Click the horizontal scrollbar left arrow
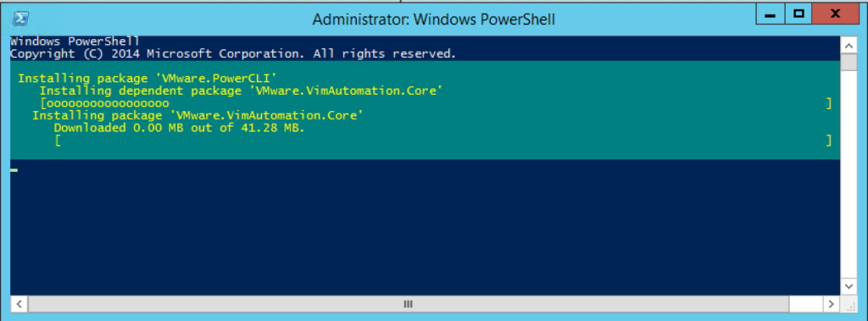 (19, 304)
